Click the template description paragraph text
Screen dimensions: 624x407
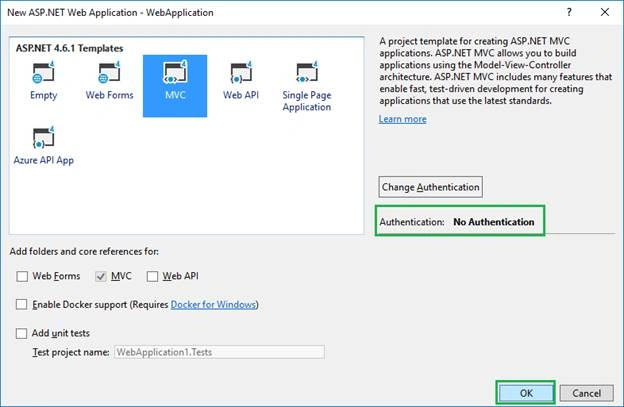495,71
